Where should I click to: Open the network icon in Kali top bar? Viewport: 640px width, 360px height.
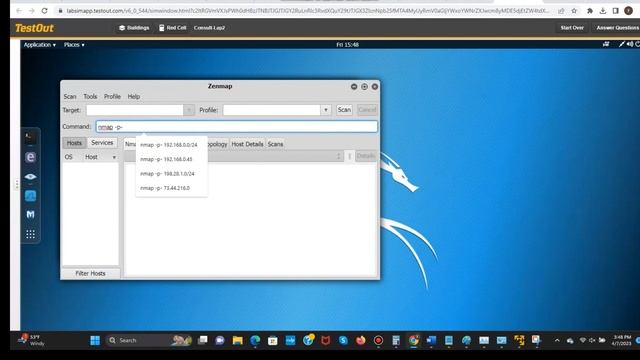pos(606,44)
